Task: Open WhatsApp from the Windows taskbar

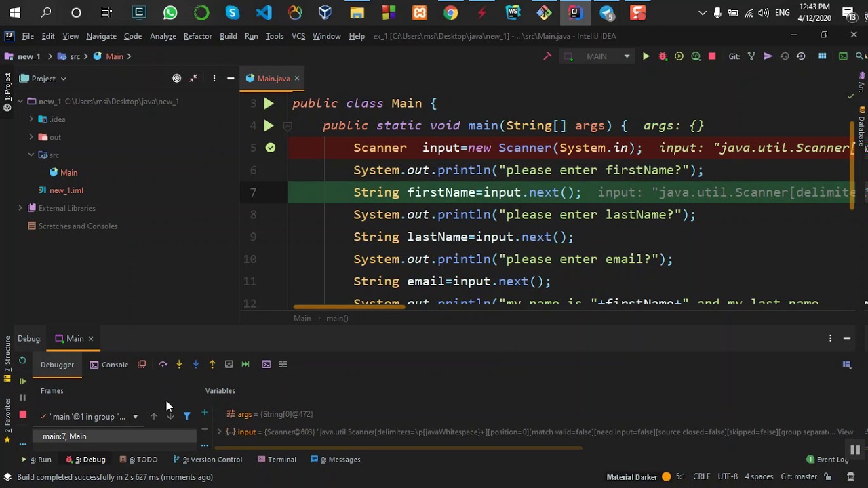Action: (x=170, y=13)
